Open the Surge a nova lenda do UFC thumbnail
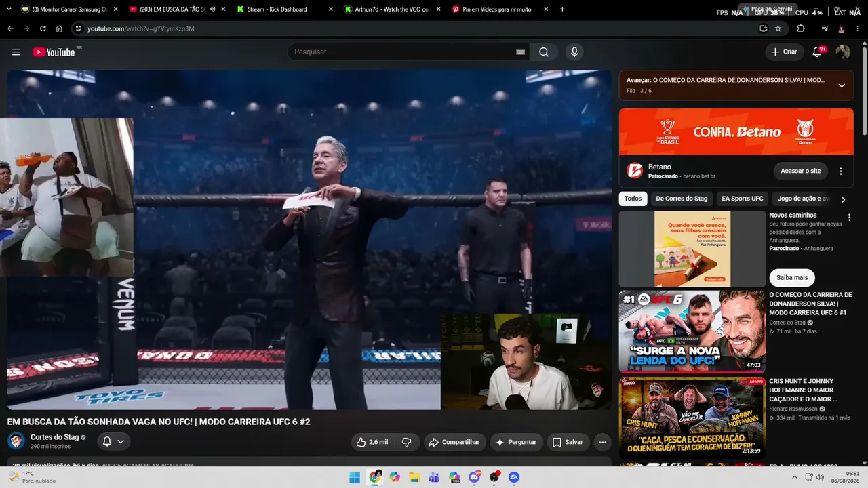The width and height of the screenshot is (868, 488). [x=692, y=331]
